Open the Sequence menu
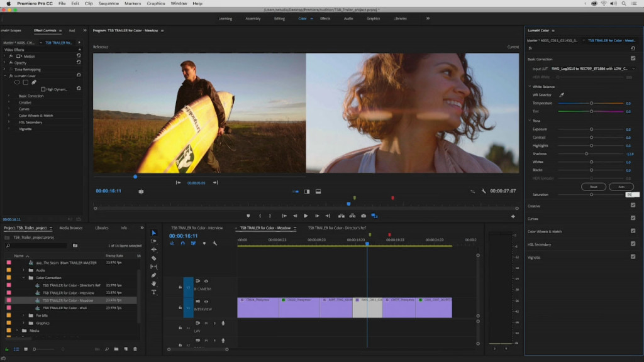 (109, 4)
